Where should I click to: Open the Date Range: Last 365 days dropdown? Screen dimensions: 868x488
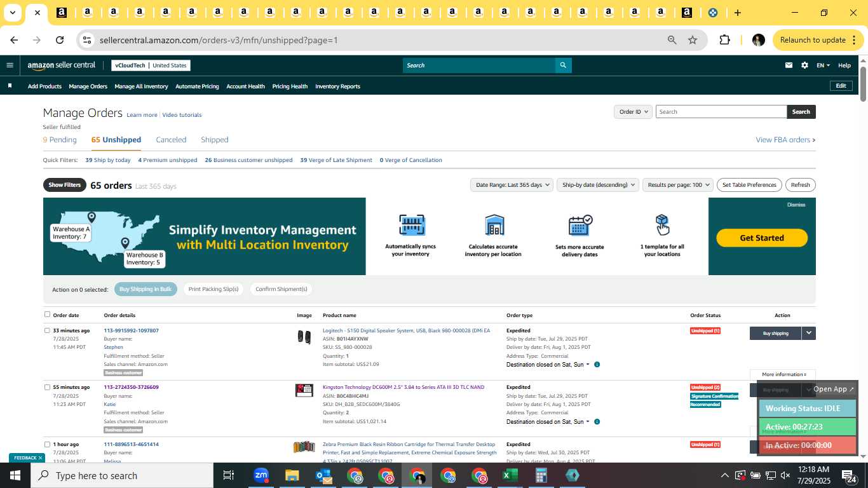click(512, 185)
